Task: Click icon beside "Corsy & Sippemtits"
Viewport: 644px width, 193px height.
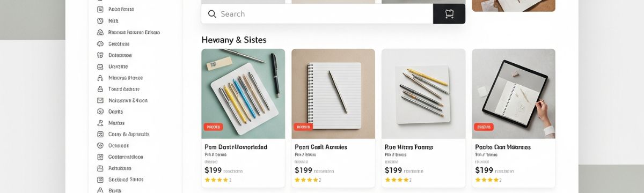Action: pyautogui.click(x=100, y=134)
